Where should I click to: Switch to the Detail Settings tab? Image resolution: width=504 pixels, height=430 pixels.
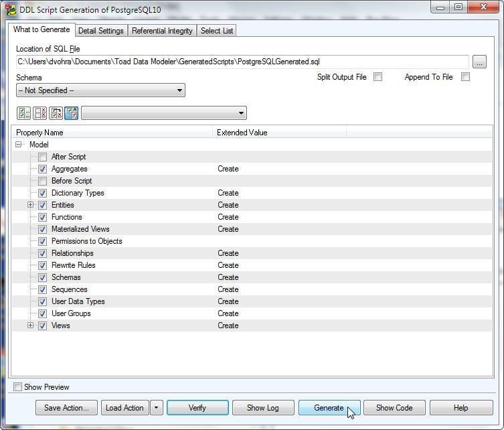click(101, 31)
